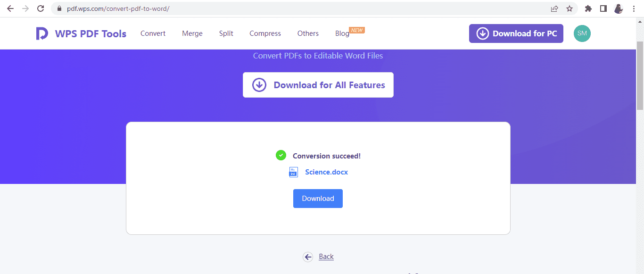Click the download arrow in Download for PC

pyautogui.click(x=482, y=33)
